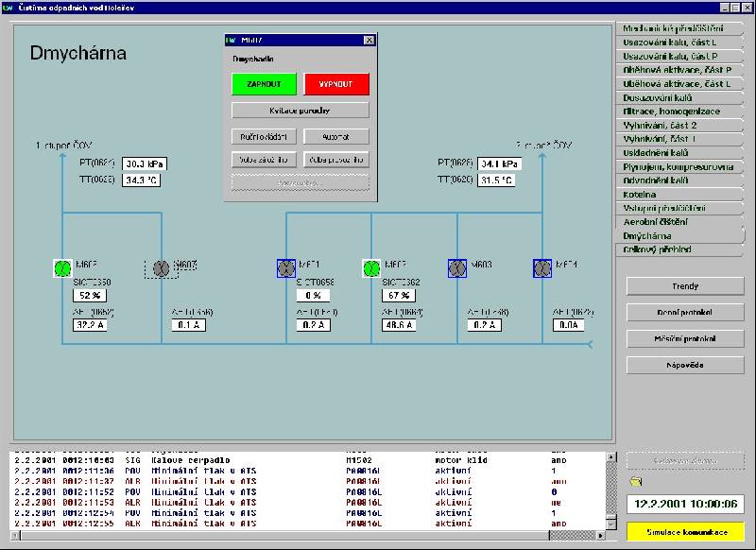Close the blower control dialog
756x550 pixels.
369,41
